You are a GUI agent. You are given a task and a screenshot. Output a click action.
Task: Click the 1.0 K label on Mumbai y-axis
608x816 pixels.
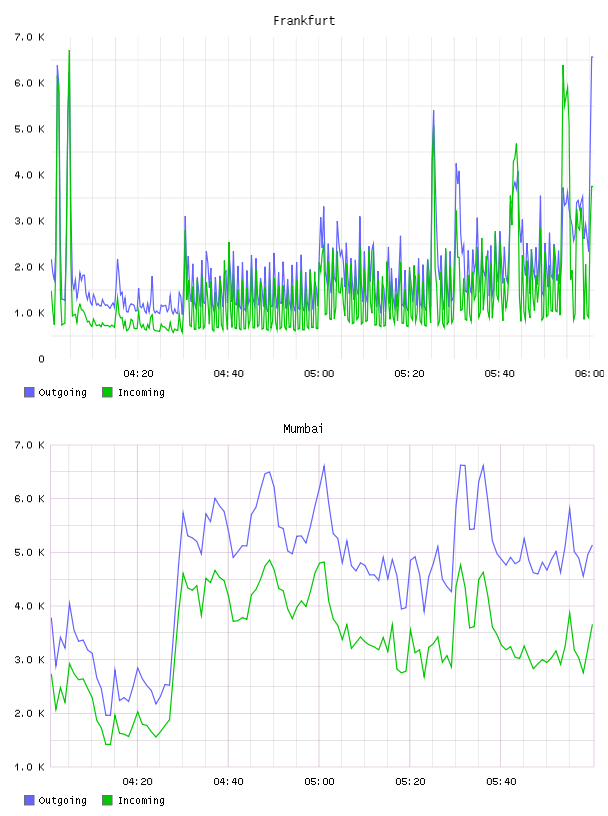30,767
